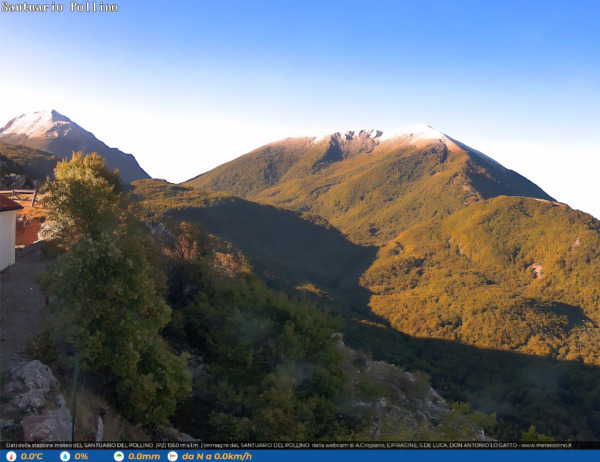Click the humidity droplet icon
The height and width of the screenshot is (462, 600).
pos(65,456)
